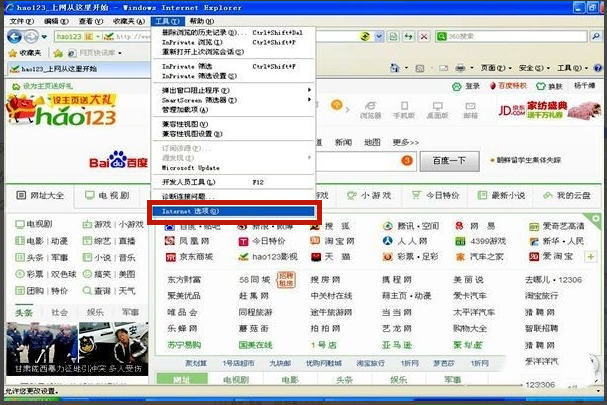
Task: Select 管理加载项(A) menu item
Action: click(x=233, y=110)
